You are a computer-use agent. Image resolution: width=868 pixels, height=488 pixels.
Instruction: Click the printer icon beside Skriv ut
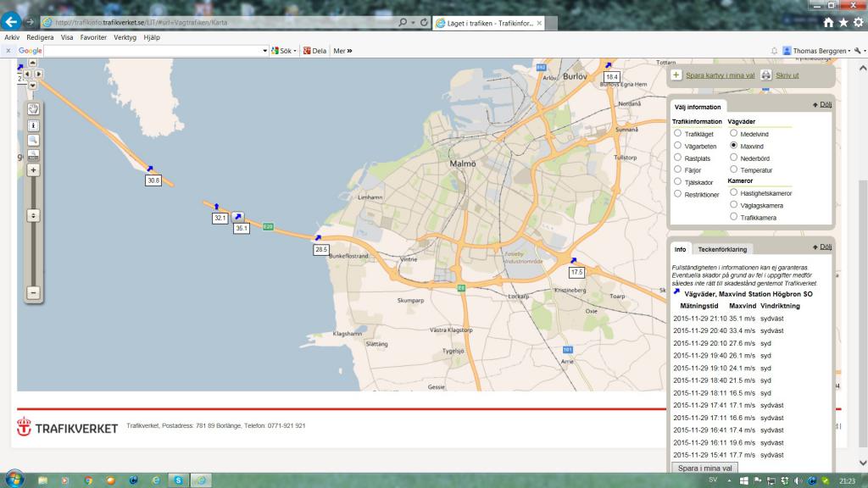click(x=765, y=75)
